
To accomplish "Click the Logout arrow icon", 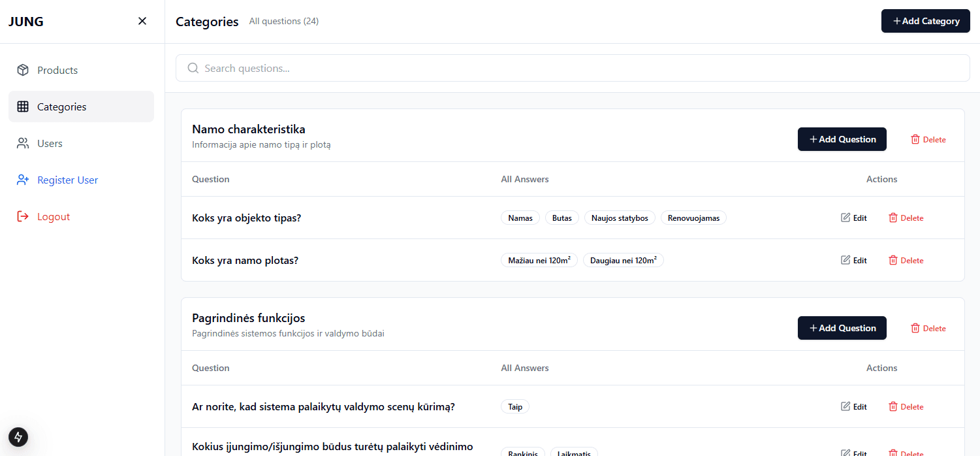I will point(23,216).
